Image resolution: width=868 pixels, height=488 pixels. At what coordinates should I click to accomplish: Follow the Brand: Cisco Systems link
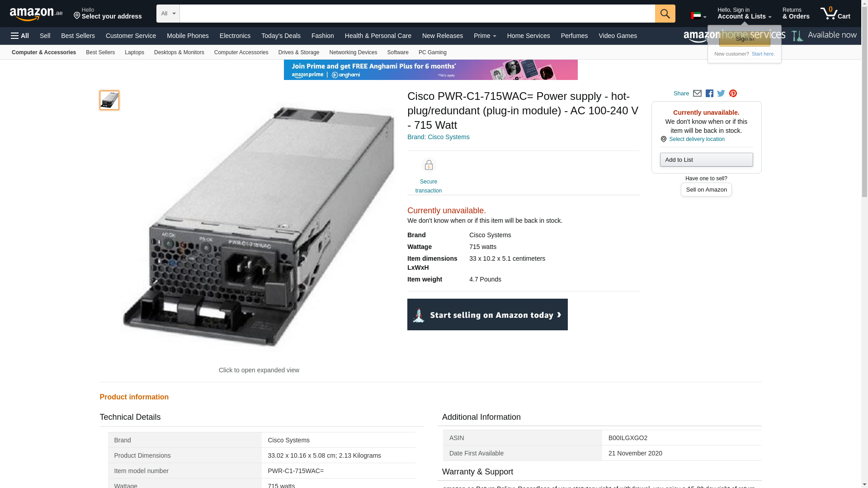point(438,137)
